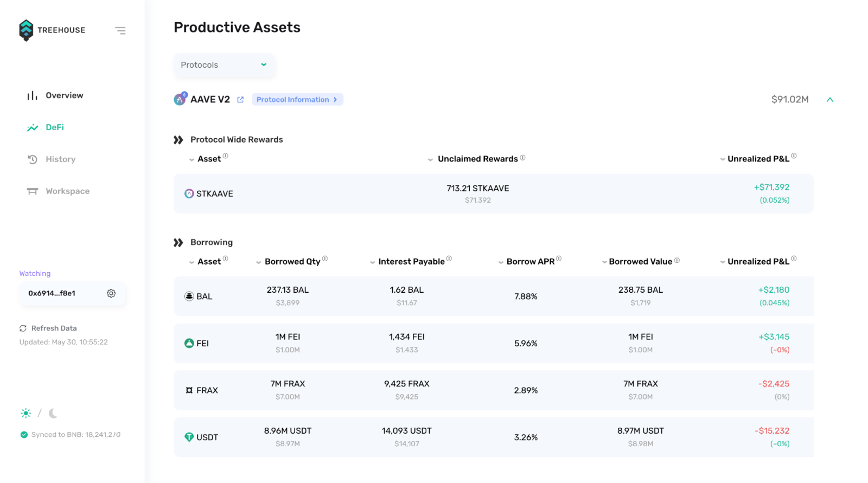The image size is (868, 483).
Task: Select watched address 0x6914...f8e1 box
Action: [x=52, y=293]
